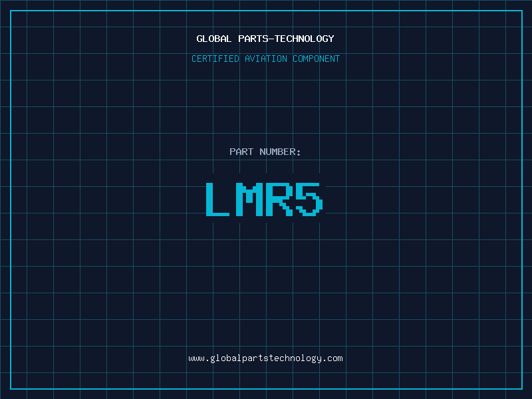Select the word GLOBAL in the title

(x=214, y=39)
